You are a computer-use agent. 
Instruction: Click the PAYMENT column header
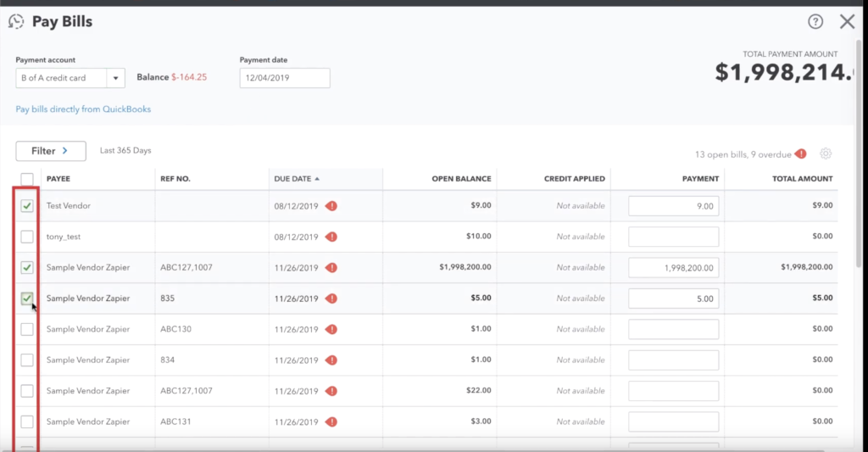click(700, 179)
